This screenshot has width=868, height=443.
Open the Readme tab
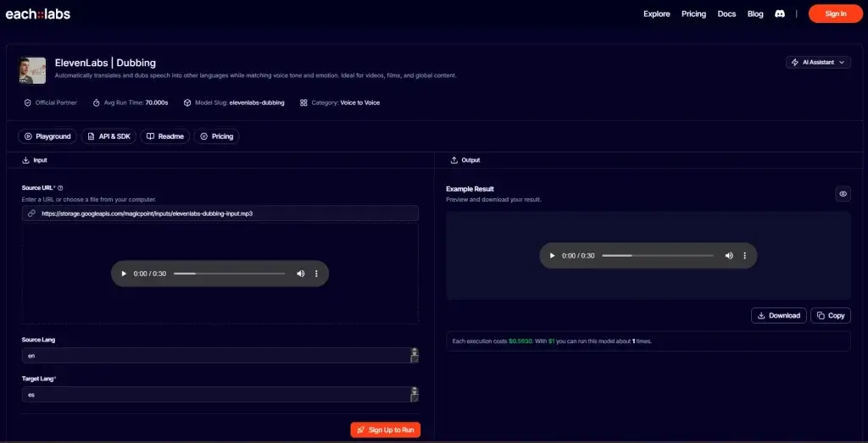coord(165,136)
